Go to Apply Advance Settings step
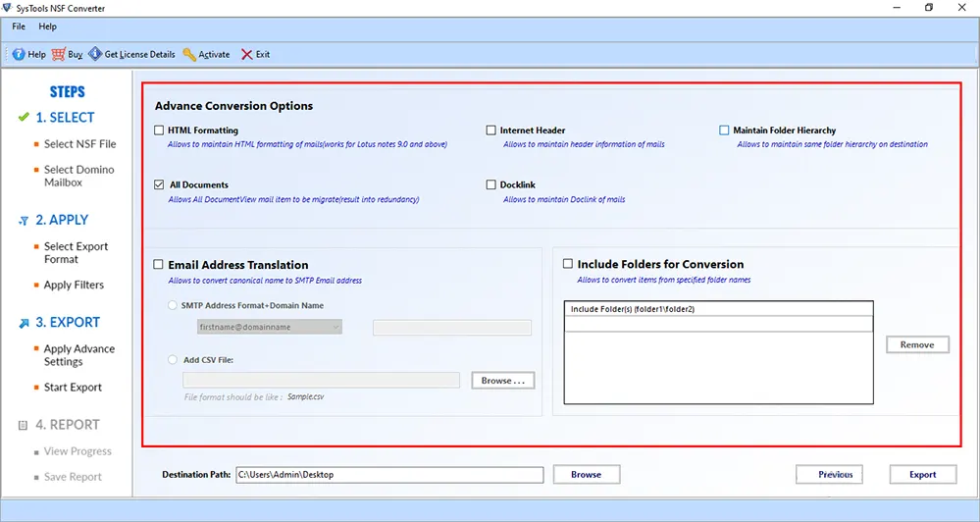980x522 pixels. coord(79,355)
